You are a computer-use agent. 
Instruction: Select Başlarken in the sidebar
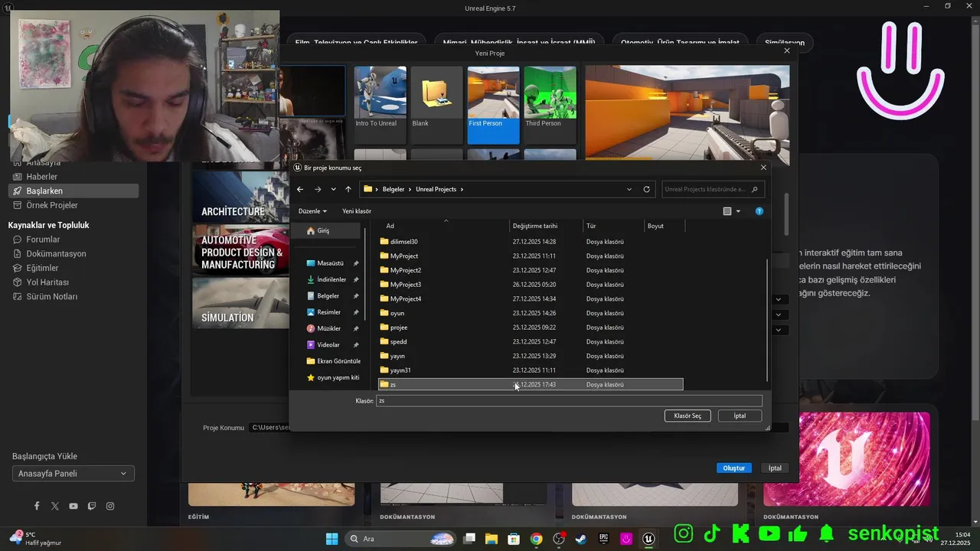73,191
